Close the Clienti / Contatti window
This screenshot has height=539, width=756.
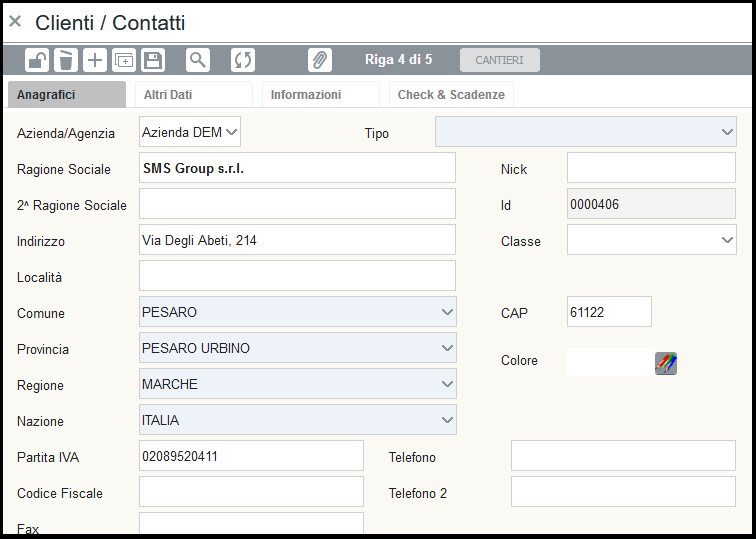(15, 22)
